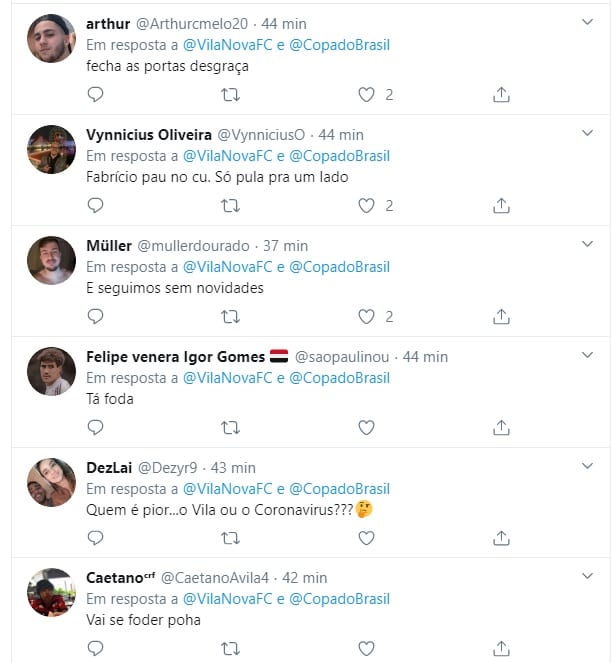Retweet Vynnicius Oliveira's tweet
Image resolution: width=611 pixels, height=663 pixels.
click(x=230, y=206)
